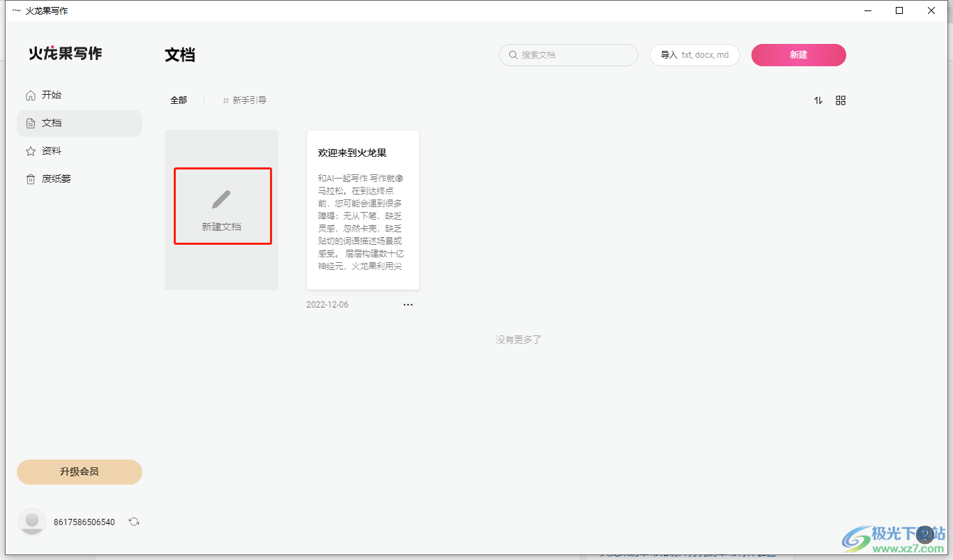Screen dimensions: 953x560
Task: Toggle the grid view layout icon
Action: point(841,100)
